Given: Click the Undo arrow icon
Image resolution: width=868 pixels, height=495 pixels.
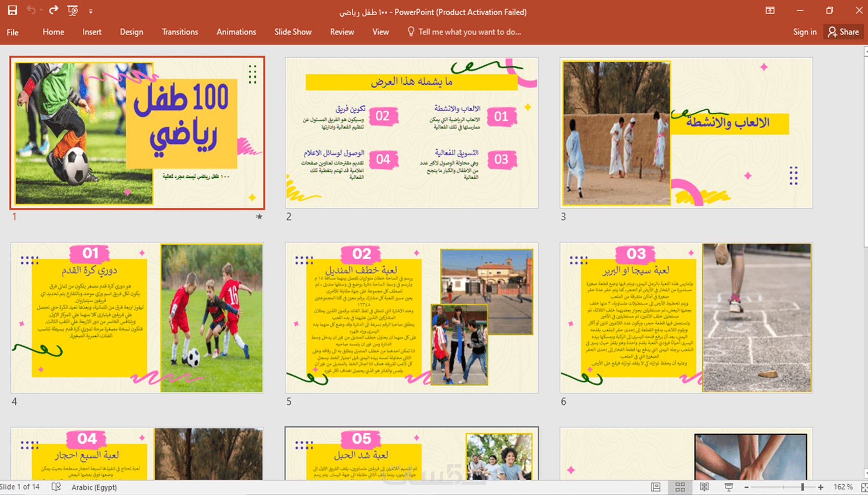Looking at the screenshot, I should [32, 10].
